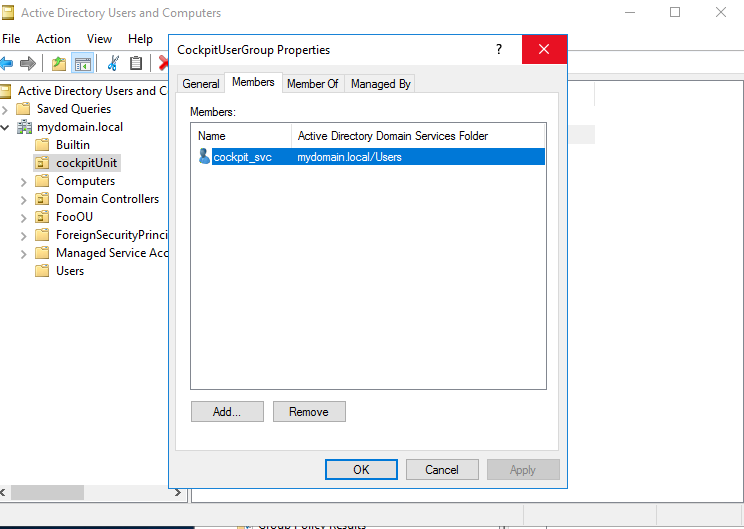Image resolution: width=744 pixels, height=529 pixels.
Task: Expand the FooOU node
Action: 23,218
